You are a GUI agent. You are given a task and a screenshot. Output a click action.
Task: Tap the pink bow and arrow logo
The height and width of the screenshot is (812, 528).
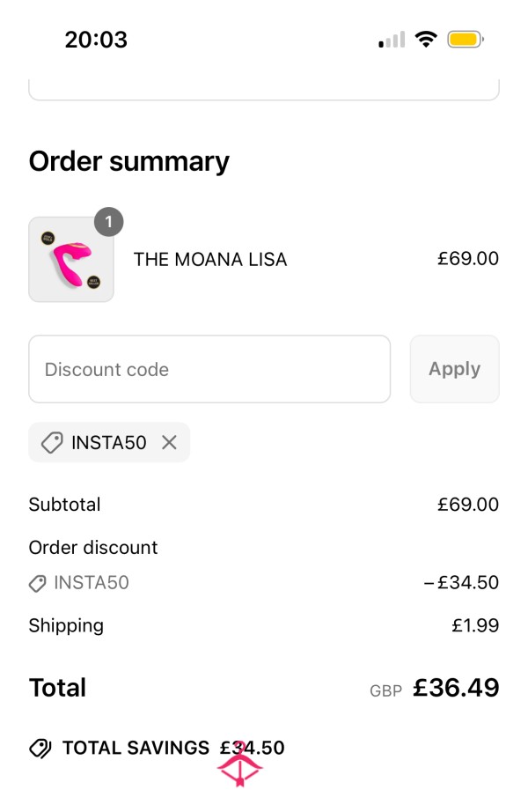pyautogui.click(x=239, y=765)
